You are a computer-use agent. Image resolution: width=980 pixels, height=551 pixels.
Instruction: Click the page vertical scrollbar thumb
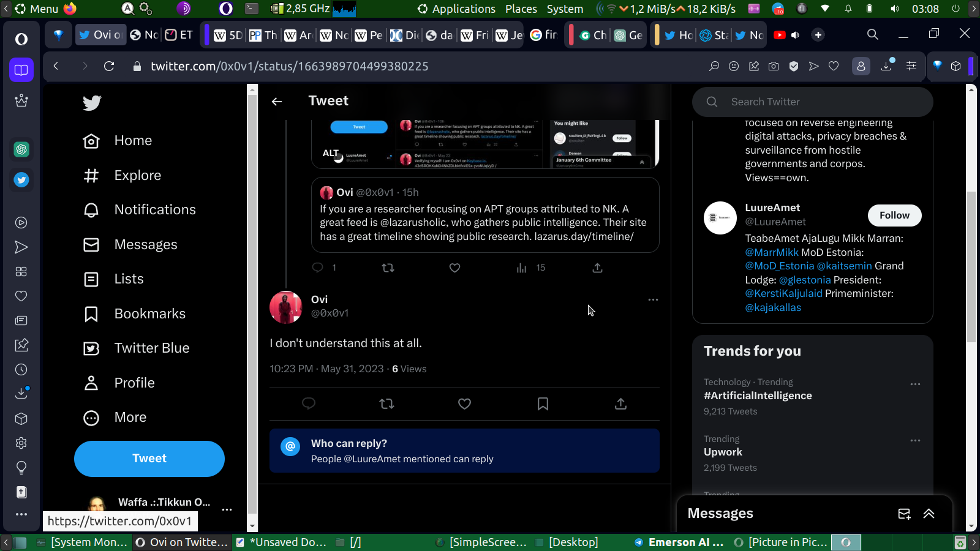[x=971, y=267]
